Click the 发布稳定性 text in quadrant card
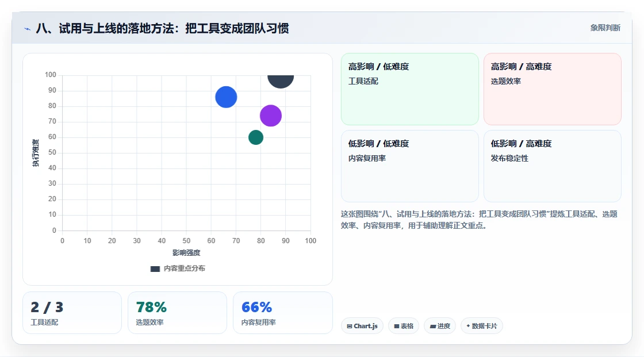Viewport: 644px width, 357px height. [509, 159]
